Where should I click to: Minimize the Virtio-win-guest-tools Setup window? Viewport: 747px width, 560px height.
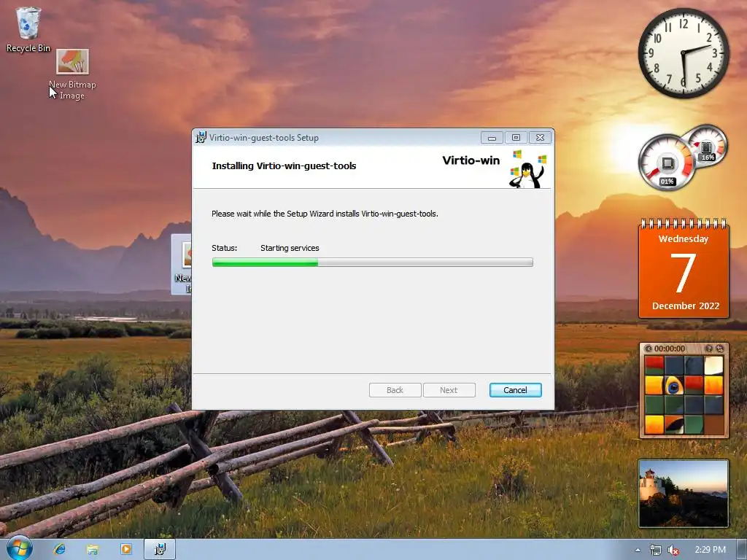coord(492,138)
